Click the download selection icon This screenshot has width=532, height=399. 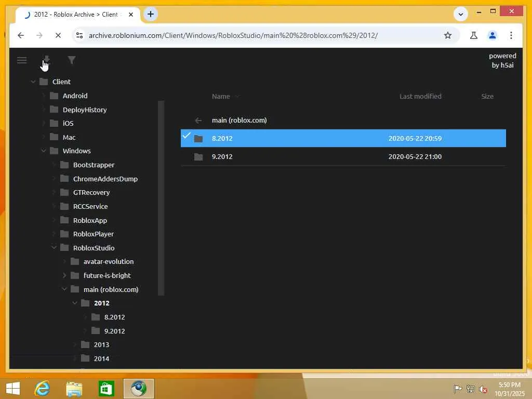pos(46,60)
